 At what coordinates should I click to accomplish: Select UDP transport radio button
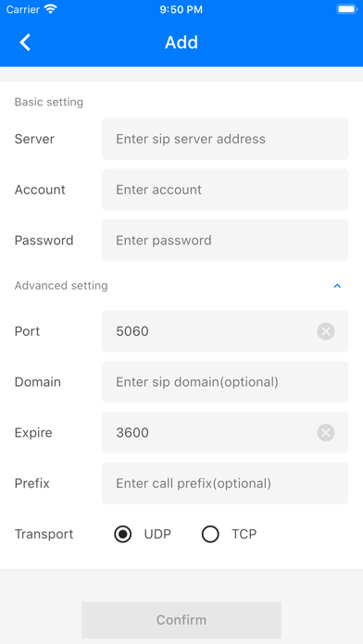pyautogui.click(x=123, y=534)
